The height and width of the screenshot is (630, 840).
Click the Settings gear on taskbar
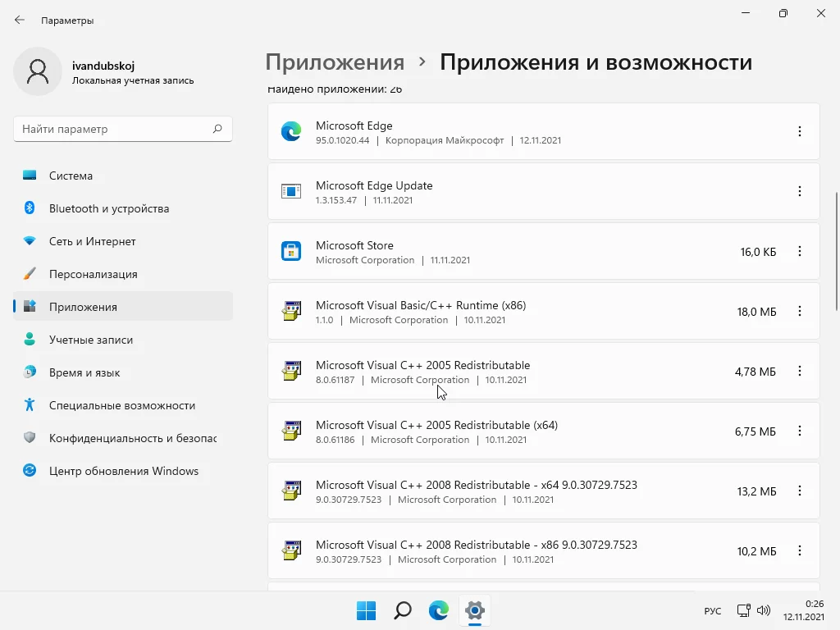tap(475, 610)
